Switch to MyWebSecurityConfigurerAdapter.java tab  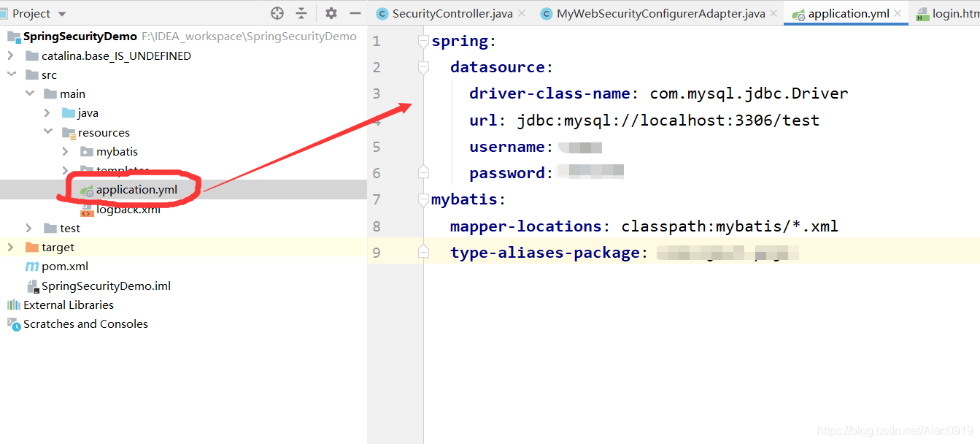[661, 14]
